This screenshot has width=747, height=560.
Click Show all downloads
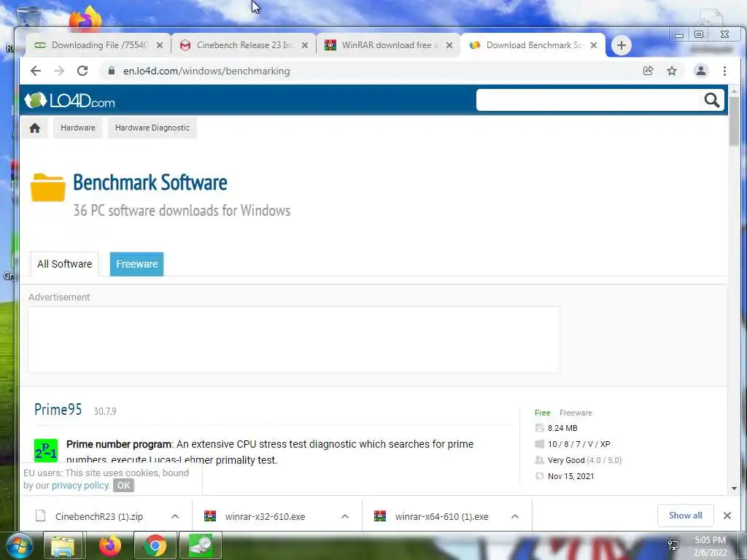(685, 516)
